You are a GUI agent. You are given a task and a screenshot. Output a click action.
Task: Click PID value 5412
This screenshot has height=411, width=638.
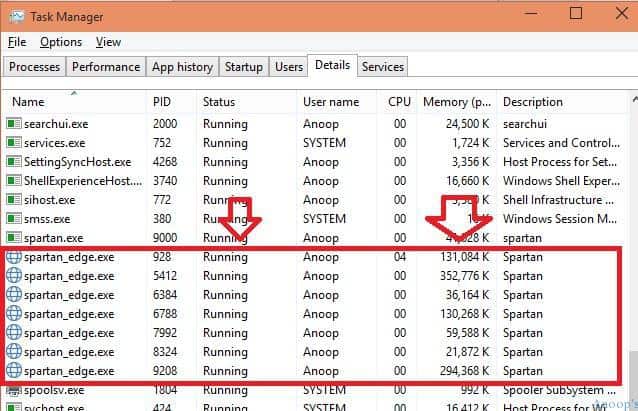[165, 276]
